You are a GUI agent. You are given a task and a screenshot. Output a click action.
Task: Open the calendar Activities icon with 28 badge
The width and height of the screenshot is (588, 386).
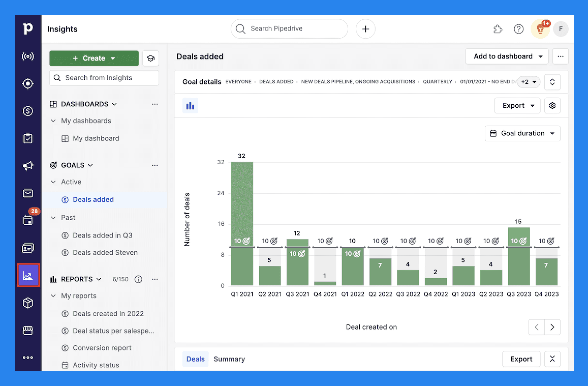click(28, 220)
